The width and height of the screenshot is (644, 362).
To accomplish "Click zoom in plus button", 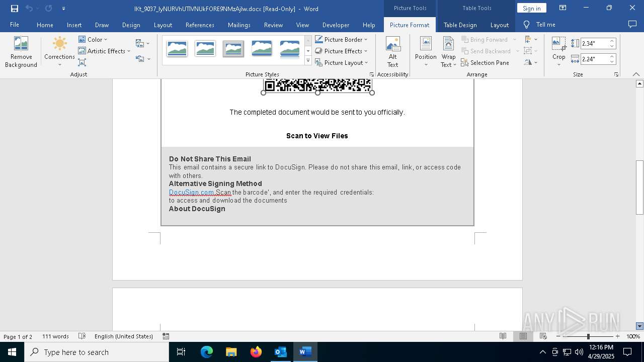I will (618, 336).
